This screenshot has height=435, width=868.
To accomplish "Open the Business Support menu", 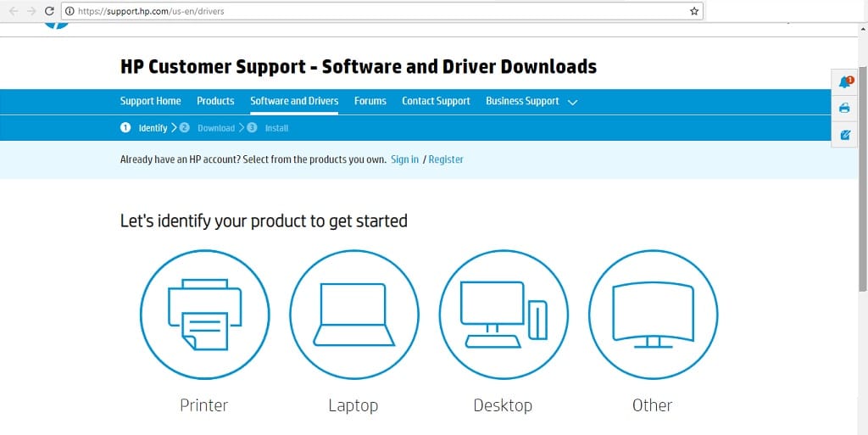I will coord(522,101).
